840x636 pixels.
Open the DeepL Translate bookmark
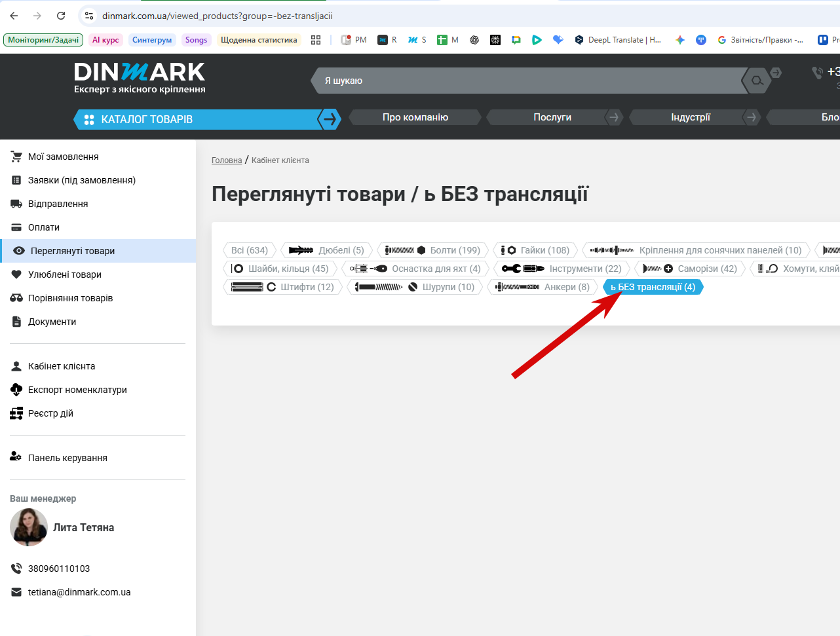point(618,40)
